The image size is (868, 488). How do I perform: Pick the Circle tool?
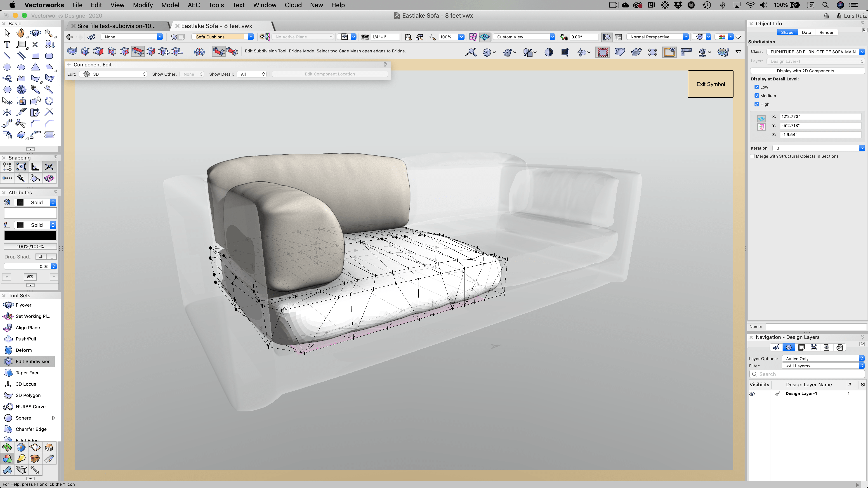coord(7,67)
